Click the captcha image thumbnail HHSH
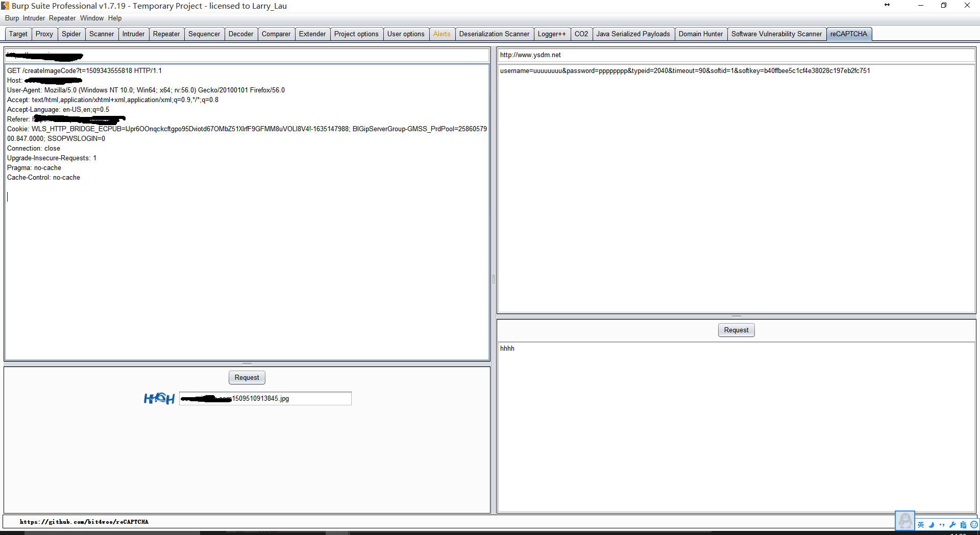The width and height of the screenshot is (980, 535). click(x=159, y=398)
